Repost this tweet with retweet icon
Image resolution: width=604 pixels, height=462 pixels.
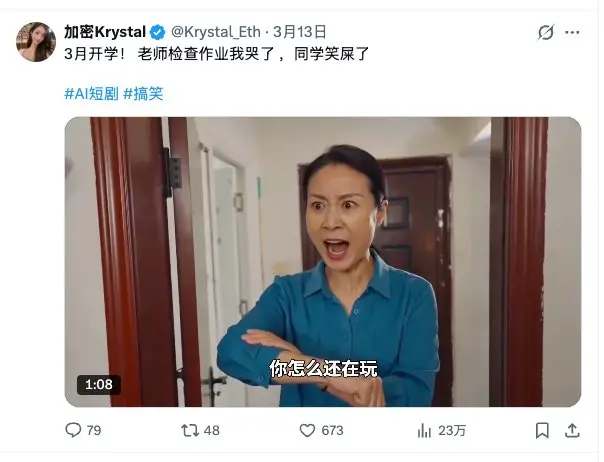pyautogui.click(x=190, y=430)
